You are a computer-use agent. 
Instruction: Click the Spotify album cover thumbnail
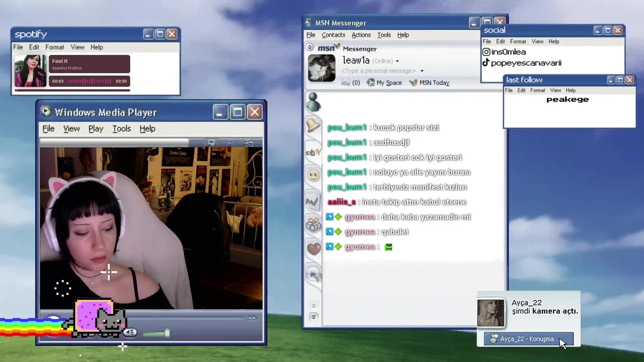tap(30, 71)
